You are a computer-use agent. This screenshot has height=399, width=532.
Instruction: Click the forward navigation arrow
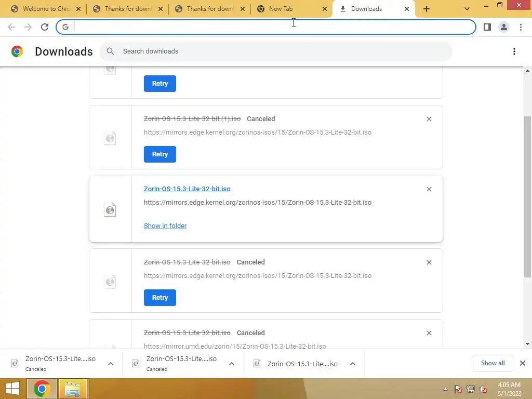pyautogui.click(x=28, y=27)
